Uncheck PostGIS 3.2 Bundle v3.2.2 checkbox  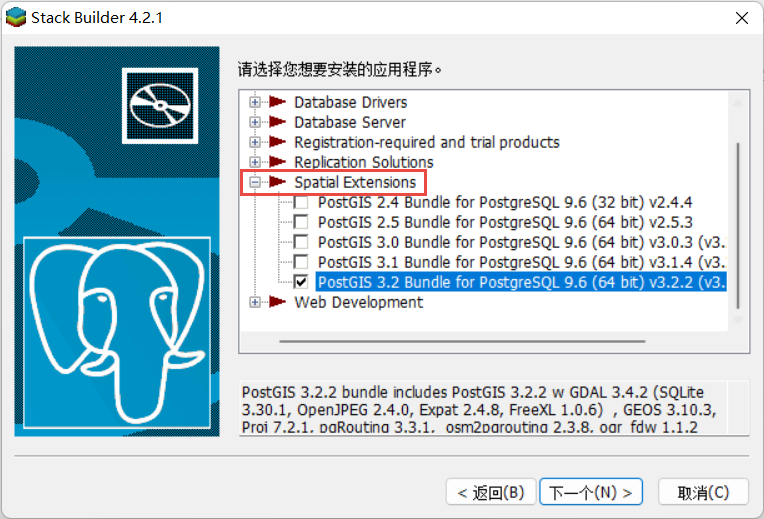click(301, 282)
